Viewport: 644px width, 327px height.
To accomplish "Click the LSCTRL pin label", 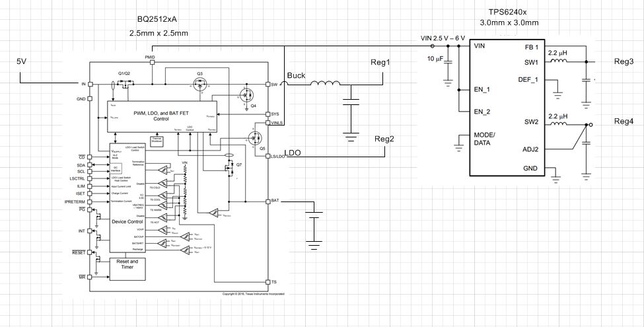I will pos(77,179).
